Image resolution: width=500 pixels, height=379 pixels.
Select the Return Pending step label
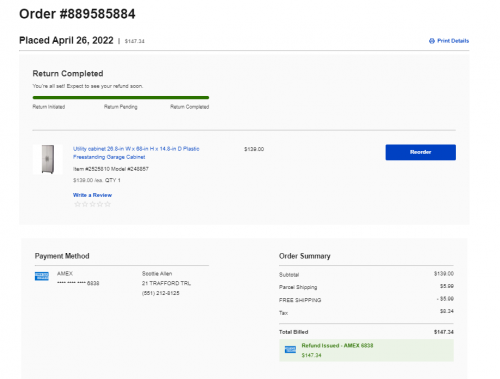121,107
